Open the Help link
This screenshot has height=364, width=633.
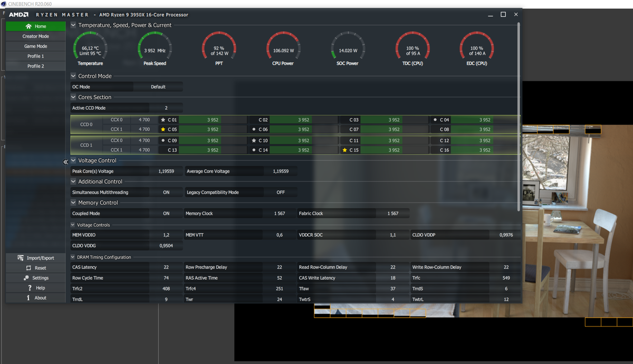[36, 288]
